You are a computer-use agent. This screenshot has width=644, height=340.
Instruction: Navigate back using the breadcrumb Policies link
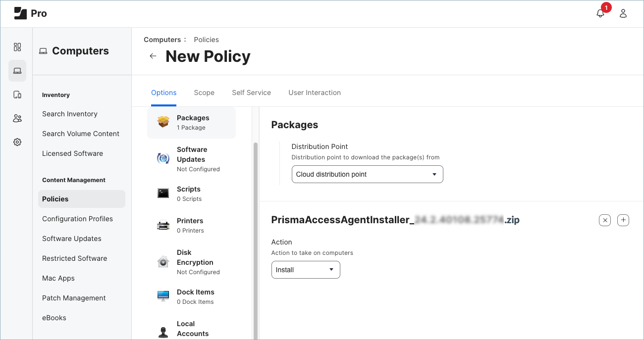click(x=206, y=40)
